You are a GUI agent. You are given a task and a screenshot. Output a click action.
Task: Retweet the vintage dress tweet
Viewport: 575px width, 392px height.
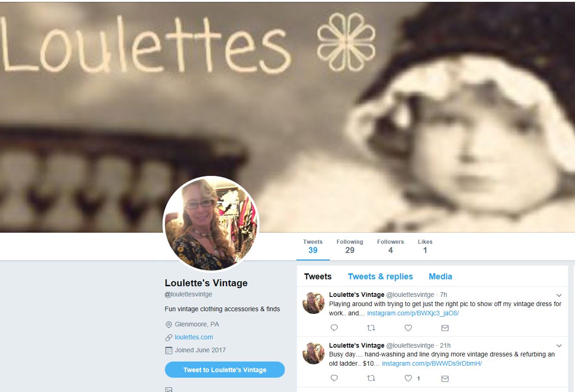tap(371, 328)
